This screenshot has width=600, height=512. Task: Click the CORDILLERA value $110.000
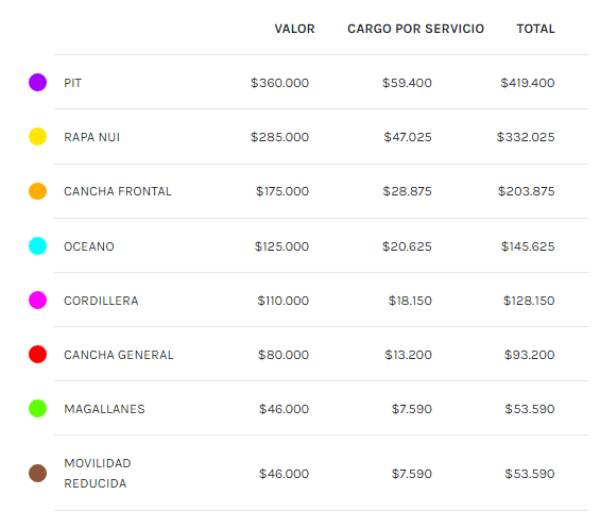(282, 300)
